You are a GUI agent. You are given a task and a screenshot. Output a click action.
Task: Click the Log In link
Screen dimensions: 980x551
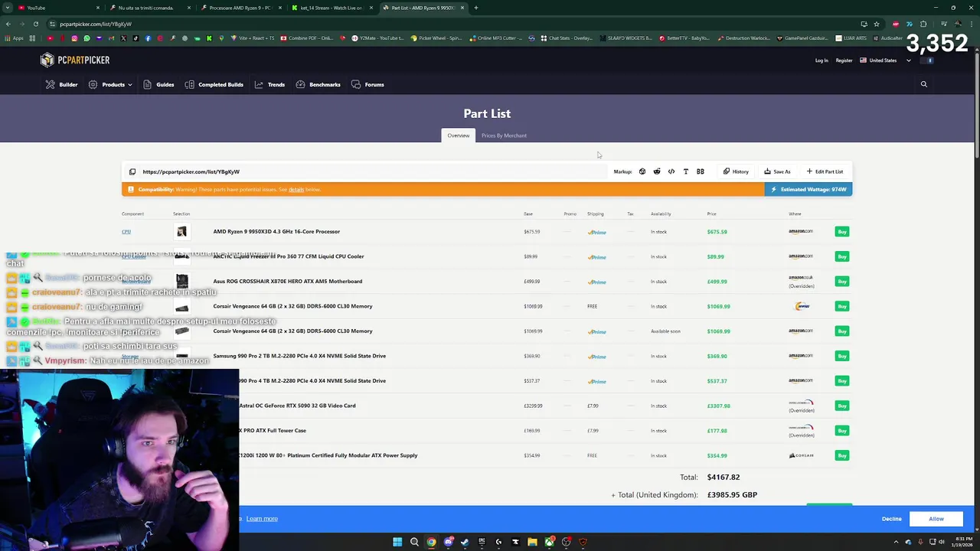click(x=822, y=60)
